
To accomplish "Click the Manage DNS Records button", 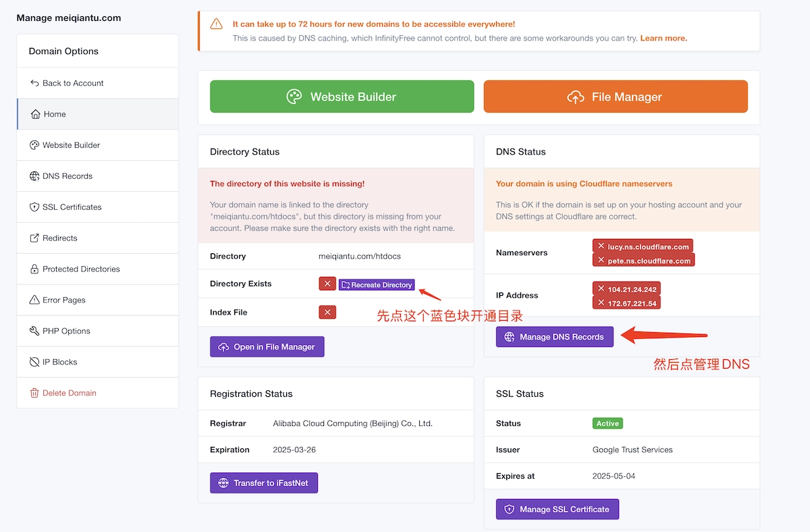I will point(554,337).
